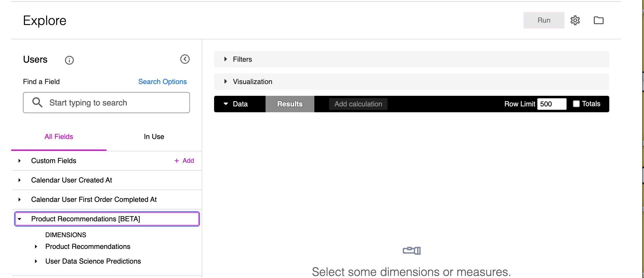Viewport: 644px width, 278px height.
Task: Collapse the Data section
Action: coord(226,104)
